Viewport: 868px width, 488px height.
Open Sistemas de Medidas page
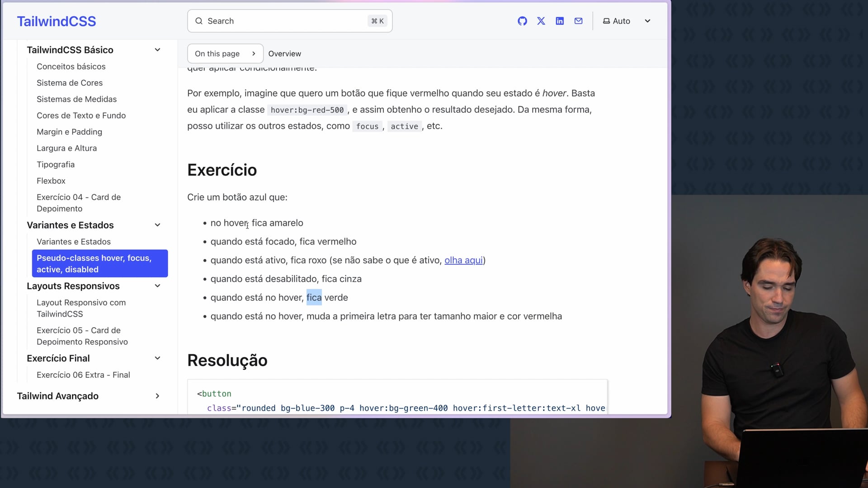click(x=76, y=99)
